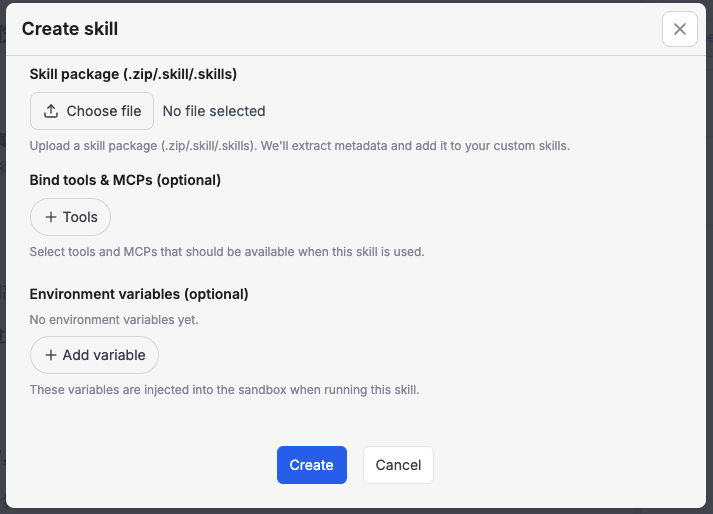The image size is (713, 514).
Task: Click the 'No file selected' status text
Action: point(214,111)
